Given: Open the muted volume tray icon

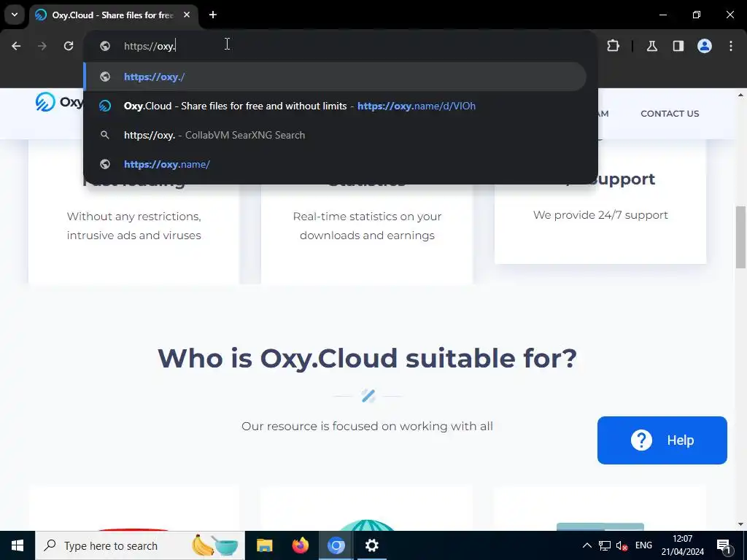Looking at the screenshot, I should coord(622,545).
